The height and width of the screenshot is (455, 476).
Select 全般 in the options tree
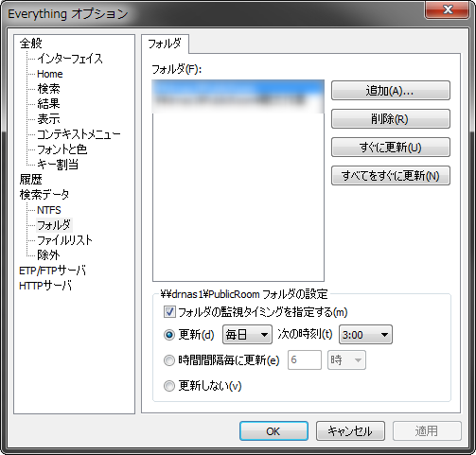30,44
